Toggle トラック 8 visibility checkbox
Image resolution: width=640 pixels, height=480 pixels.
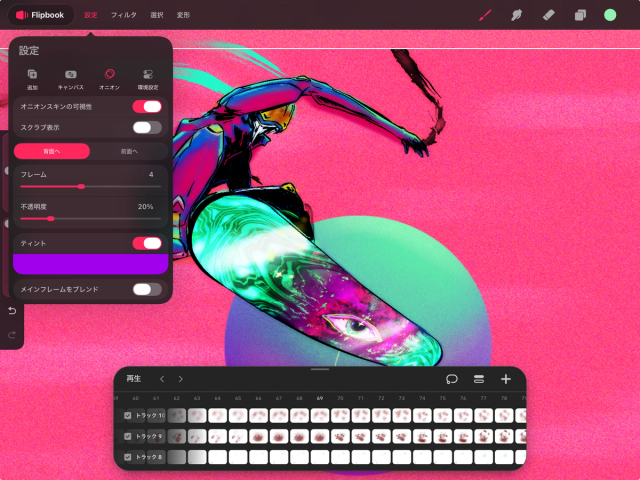tap(128, 457)
